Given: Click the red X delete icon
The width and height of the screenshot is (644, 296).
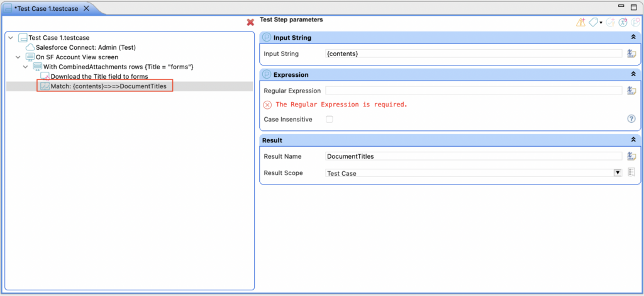Looking at the screenshot, I should click(x=250, y=22).
